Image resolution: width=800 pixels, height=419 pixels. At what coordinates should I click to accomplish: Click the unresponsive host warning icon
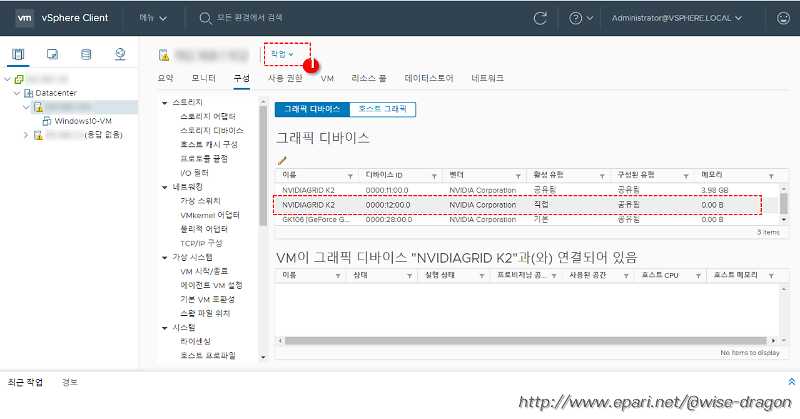point(38,135)
